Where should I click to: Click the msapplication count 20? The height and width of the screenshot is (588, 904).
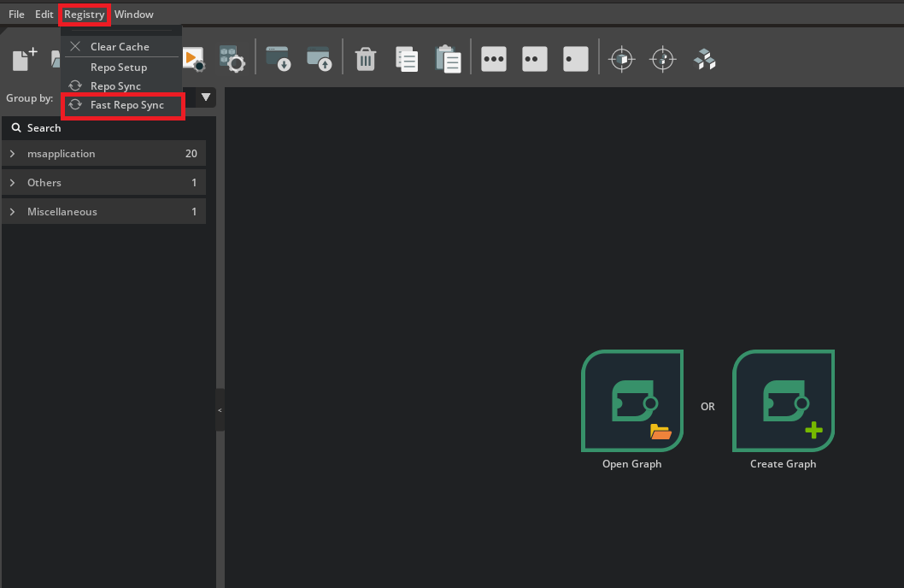click(191, 153)
